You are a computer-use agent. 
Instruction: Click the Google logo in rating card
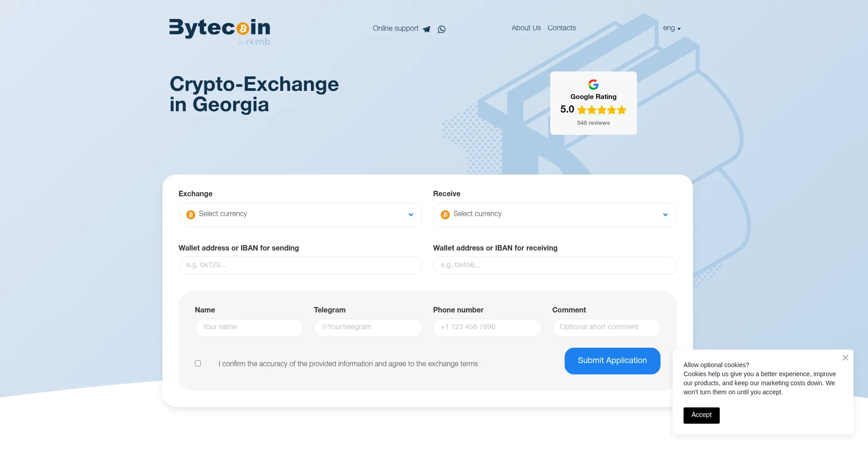593,85
